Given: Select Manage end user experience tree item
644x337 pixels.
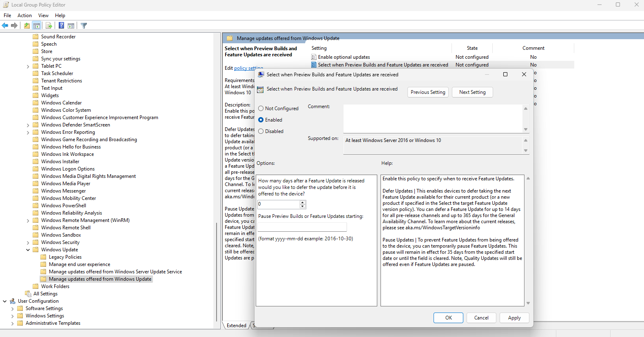Looking at the screenshot, I should [x=80, y=264].
